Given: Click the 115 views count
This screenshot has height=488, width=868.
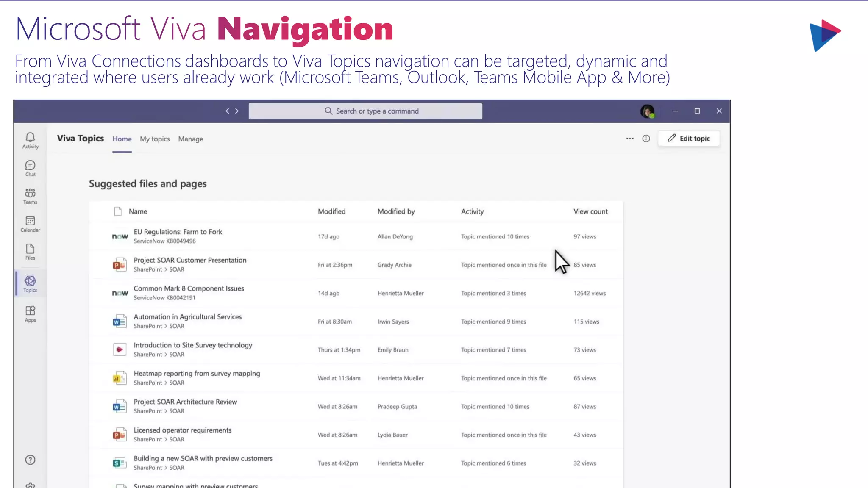Looking at the screenshot, I should tap(587, 322).
